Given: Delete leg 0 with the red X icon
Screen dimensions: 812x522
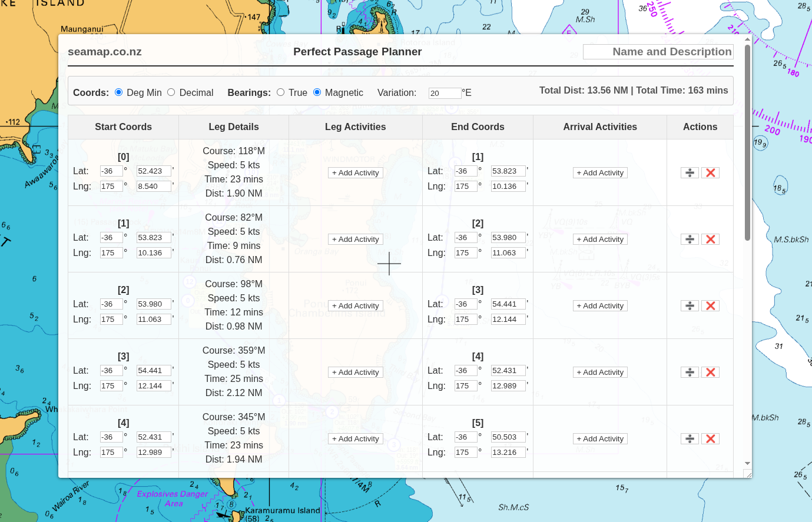Looking at the screenshot, I should 710,172.
